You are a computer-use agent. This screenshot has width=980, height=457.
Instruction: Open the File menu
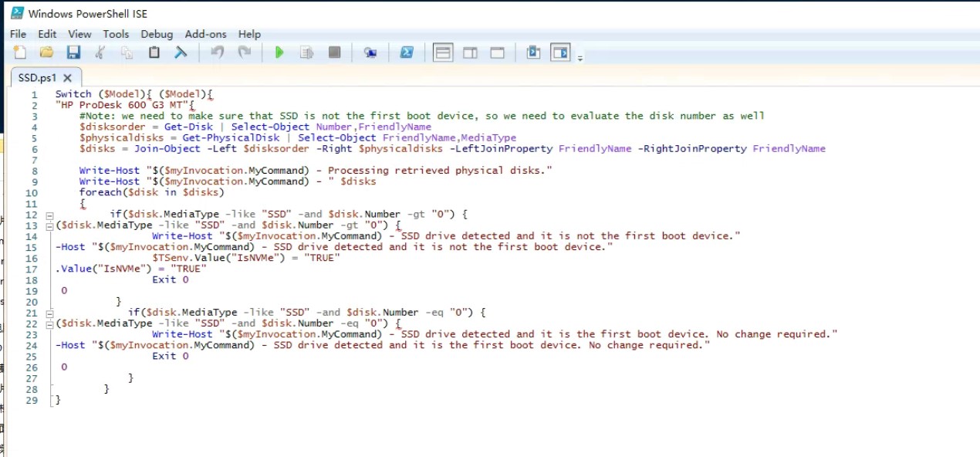tap(18, 34)
